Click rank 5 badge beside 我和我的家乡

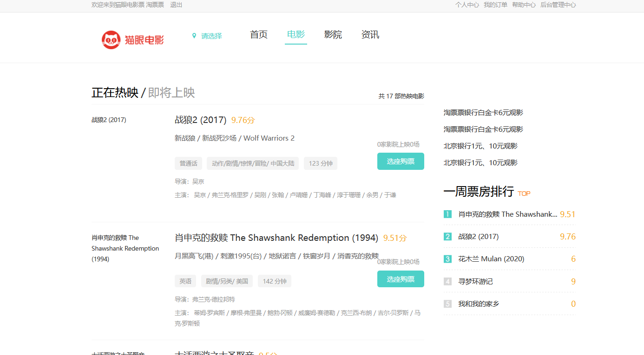[x=447, y=304]
